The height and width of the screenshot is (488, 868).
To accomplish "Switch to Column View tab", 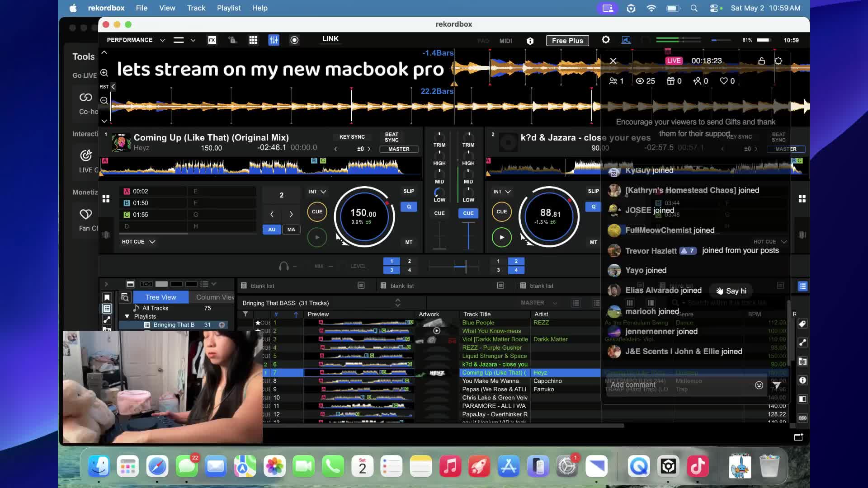I will pos(214,297).
